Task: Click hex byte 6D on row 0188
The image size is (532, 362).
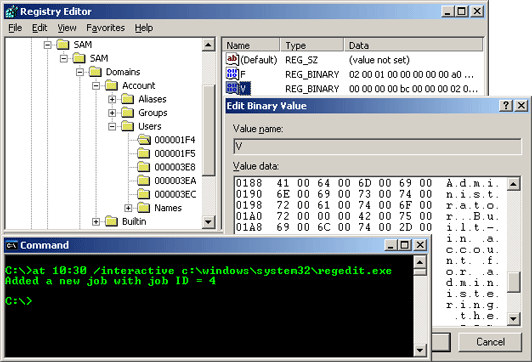Action: click(364, 183)
